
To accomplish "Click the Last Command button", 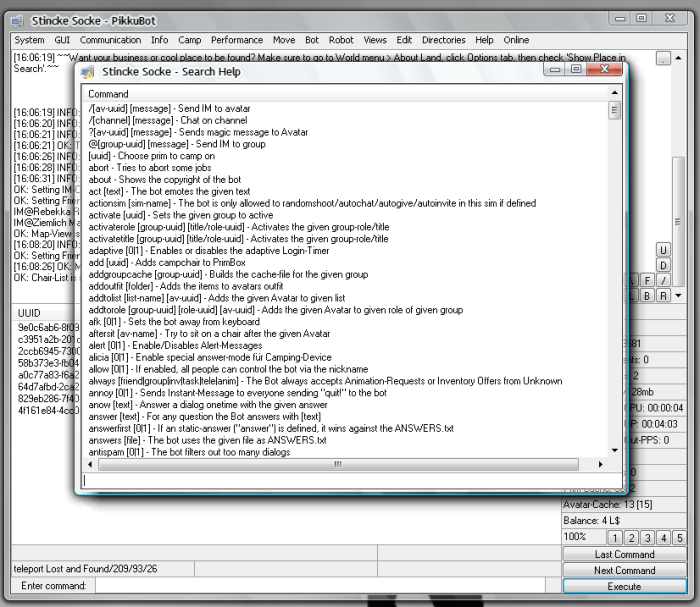I will pos(624,554).
